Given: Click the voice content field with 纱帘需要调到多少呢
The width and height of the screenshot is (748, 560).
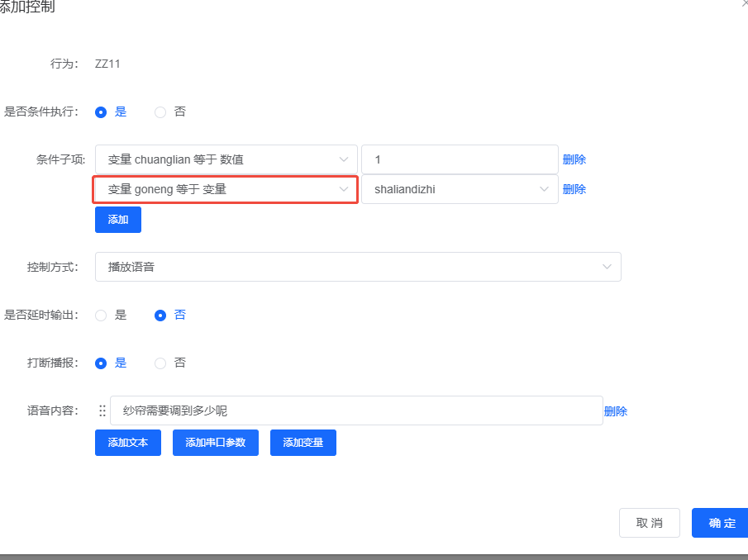Looking at the screenshot, I should [355, 410].
